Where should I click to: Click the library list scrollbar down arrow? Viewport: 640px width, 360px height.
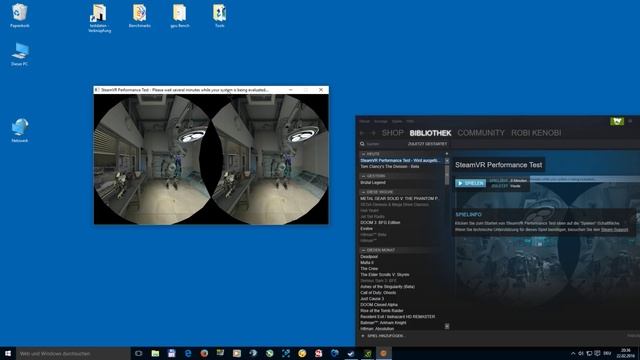pyautogui.click(x=447, y=326)
